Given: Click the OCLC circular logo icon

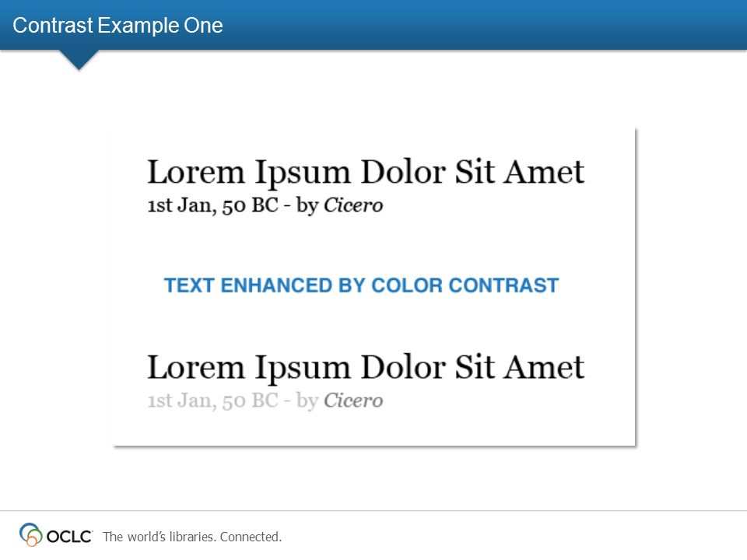Looking at the screenshot, I should click(30, 534).
